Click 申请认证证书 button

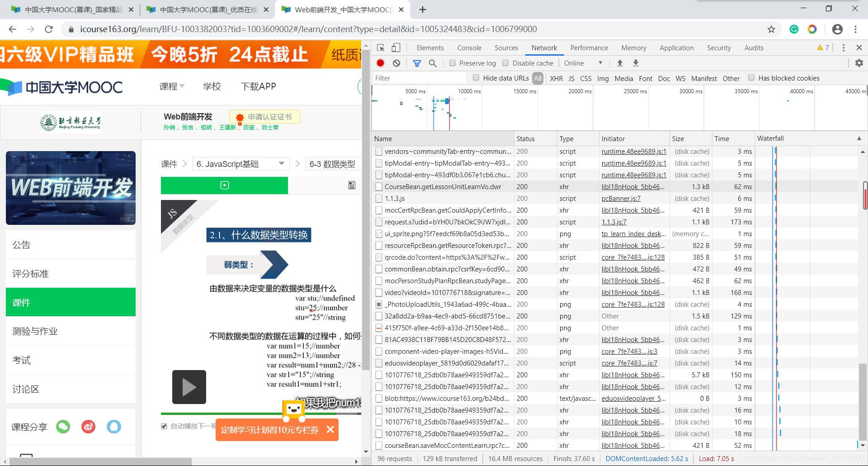[x=264, y=117]
